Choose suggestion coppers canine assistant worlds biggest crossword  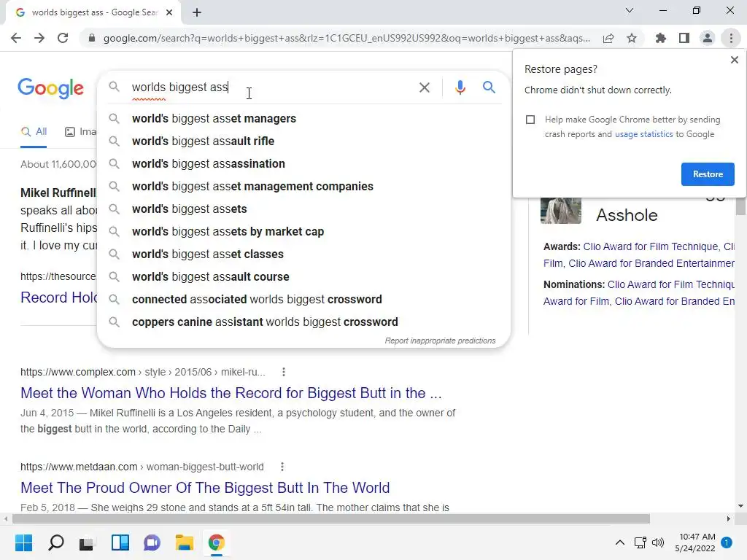(303, 322)
